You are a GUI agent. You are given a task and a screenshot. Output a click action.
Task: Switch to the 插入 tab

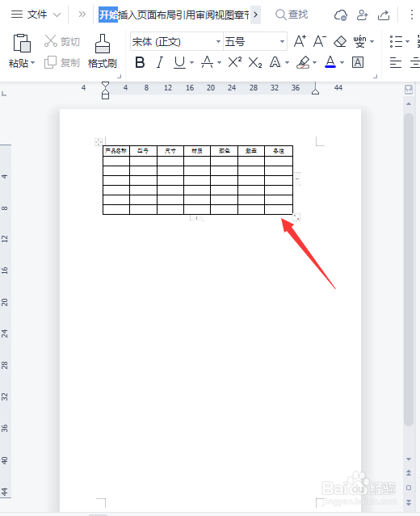point(127,15)
